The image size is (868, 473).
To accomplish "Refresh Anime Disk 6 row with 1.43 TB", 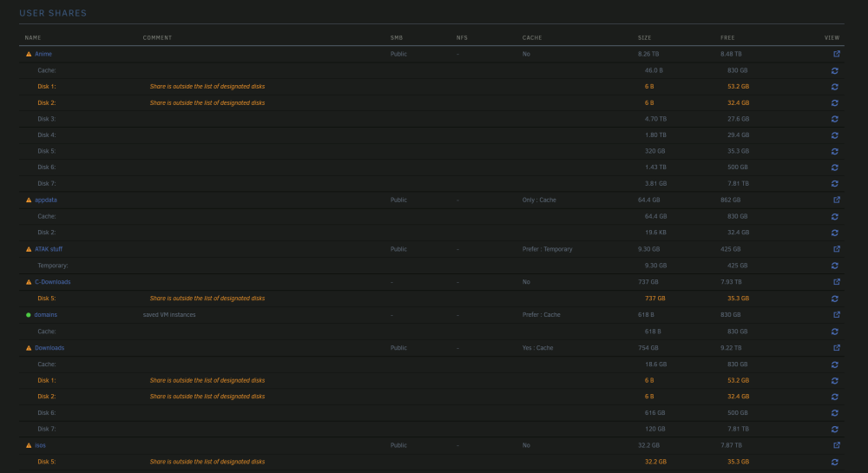I will coord(835,168).
